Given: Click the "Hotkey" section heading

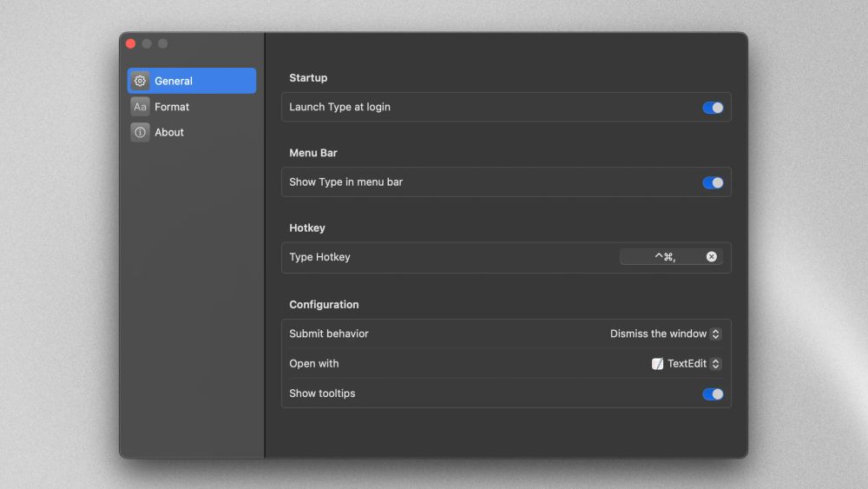Looking at the screenshot, I should coord(306,228).
